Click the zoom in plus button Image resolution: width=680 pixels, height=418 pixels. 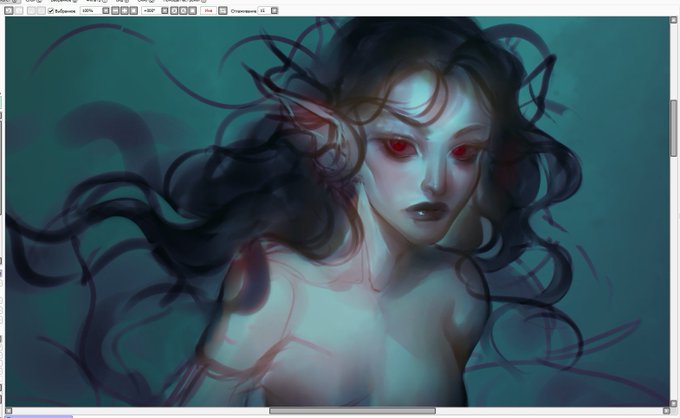124,11
